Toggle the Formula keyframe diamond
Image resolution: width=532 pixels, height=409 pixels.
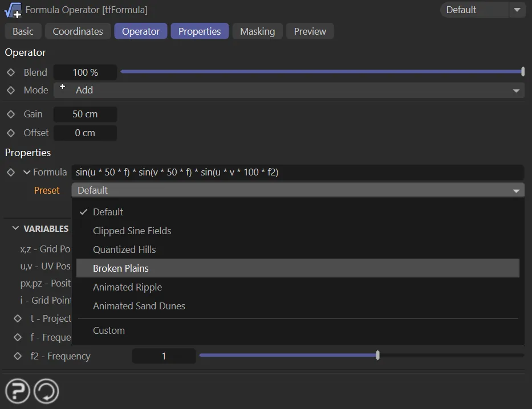[x=11, y=172]
